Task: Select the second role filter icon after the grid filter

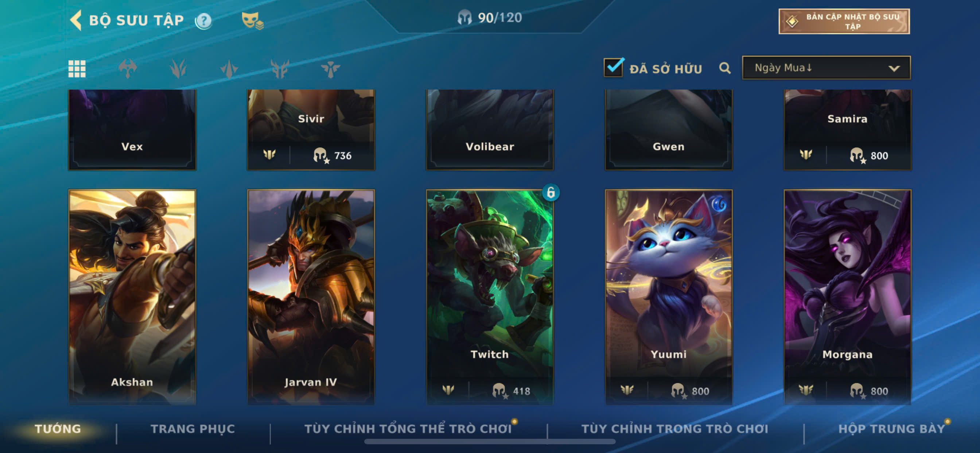Action: [x=178, y=69]
